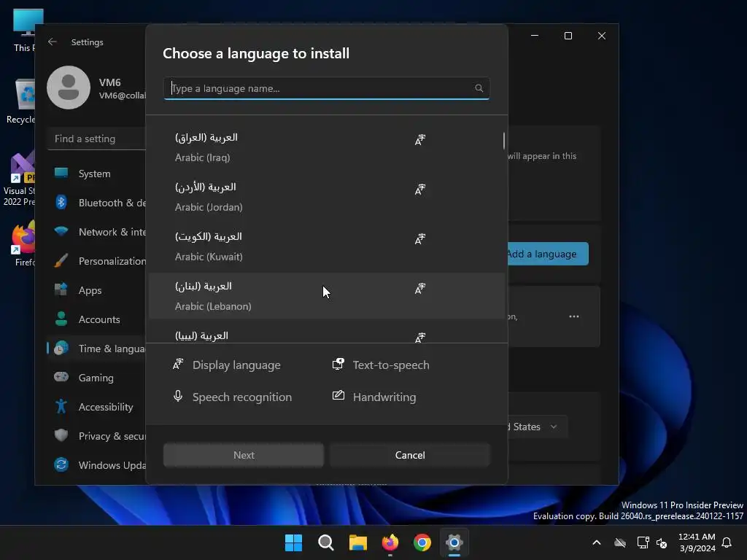The width and height of the screenshot is (747, 560).
Task: Open Network & internet settings
Action: (x=96, y=231)
